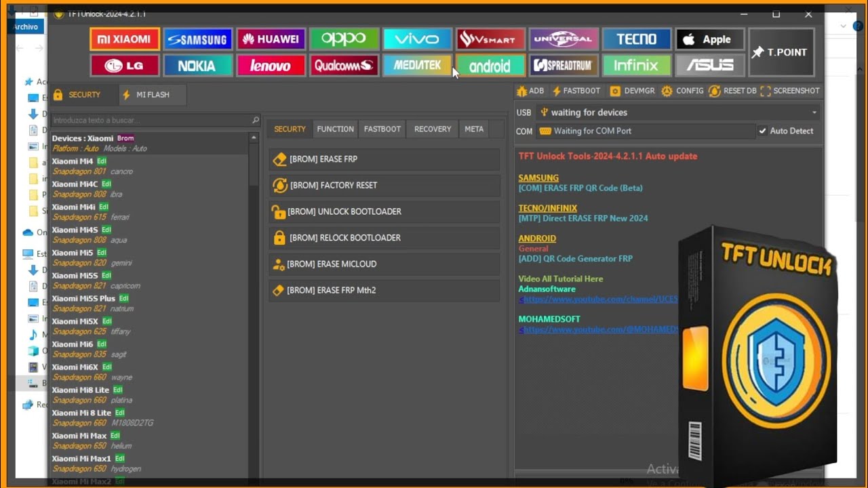
Task: Select the Spreadtrum chipset button
Action: tap(564, 66)
